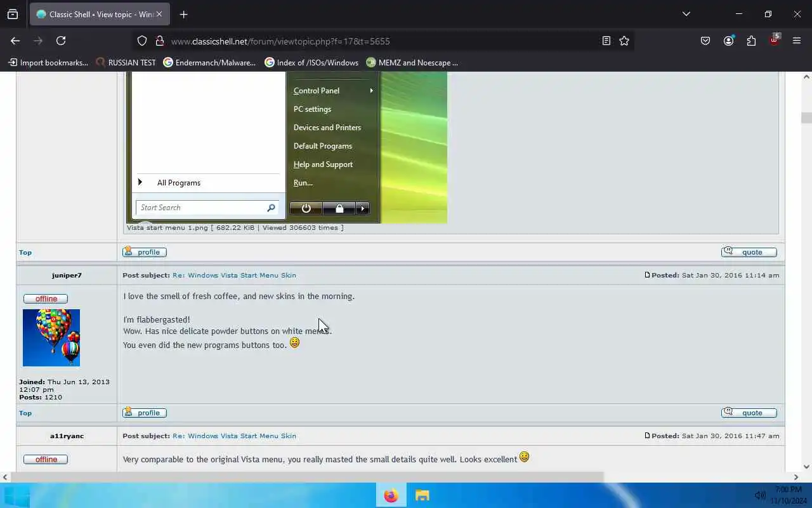The image size is (812, 508).
Task: Click horizontal scrollbar thumb
Action: pyautogui.click(x=306, y=477)
